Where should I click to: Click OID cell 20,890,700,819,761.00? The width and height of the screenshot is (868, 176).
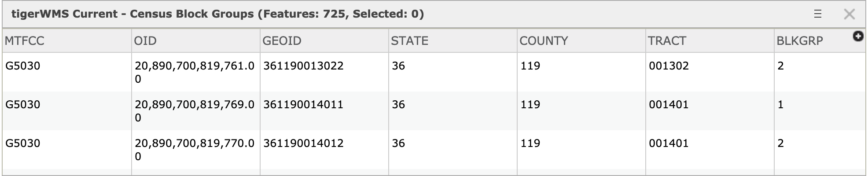click(194, 72)
